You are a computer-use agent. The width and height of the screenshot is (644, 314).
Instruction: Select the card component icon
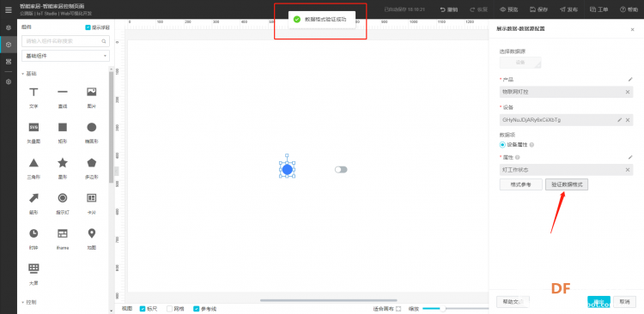(91, 203)
